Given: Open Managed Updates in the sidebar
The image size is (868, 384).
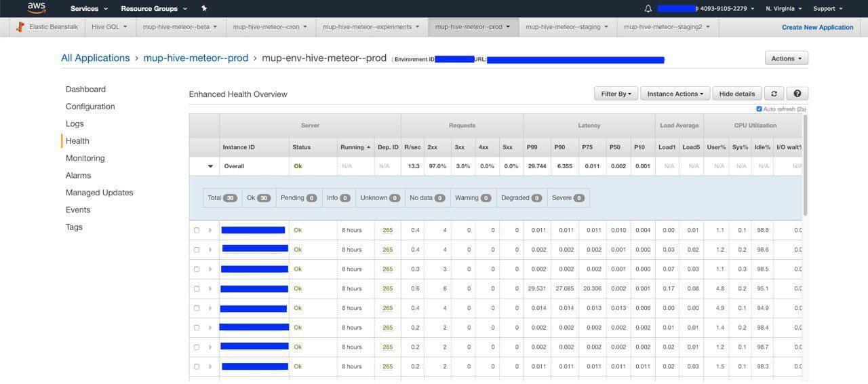Looking at the screenshot, I should pos(99,193).
